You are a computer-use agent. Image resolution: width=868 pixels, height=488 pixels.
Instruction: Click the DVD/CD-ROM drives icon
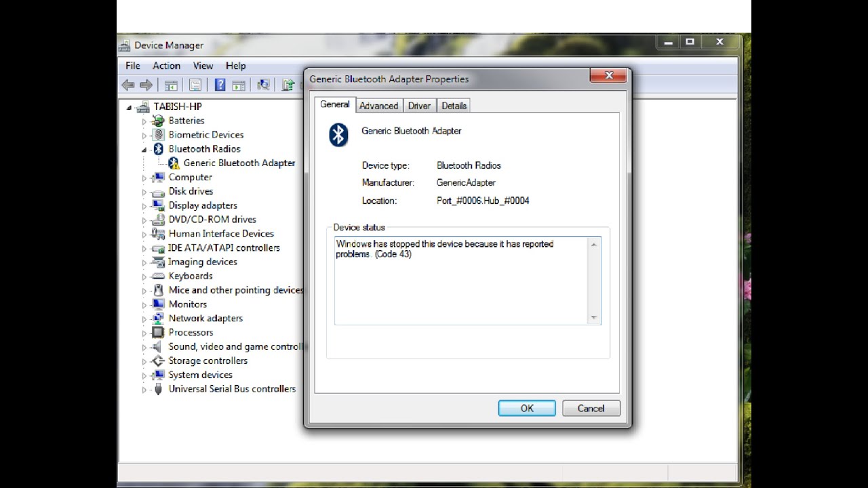(x=158, y=220)
